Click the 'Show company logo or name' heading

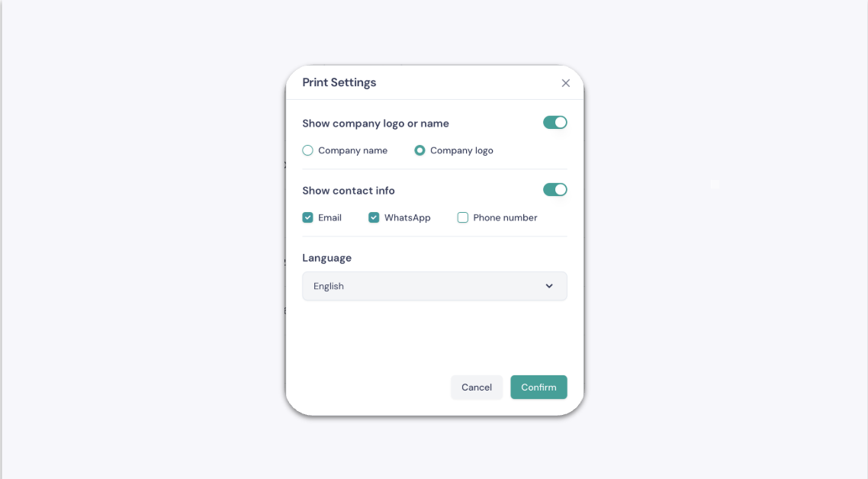click(x=375, y=124)
